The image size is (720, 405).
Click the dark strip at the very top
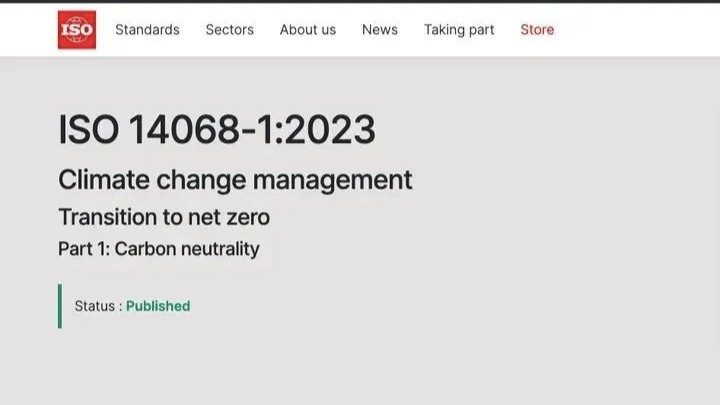coord(360,1)
